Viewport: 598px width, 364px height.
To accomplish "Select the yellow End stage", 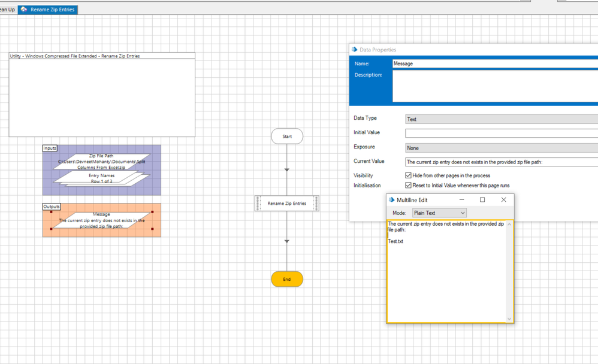I will [287, 279].
